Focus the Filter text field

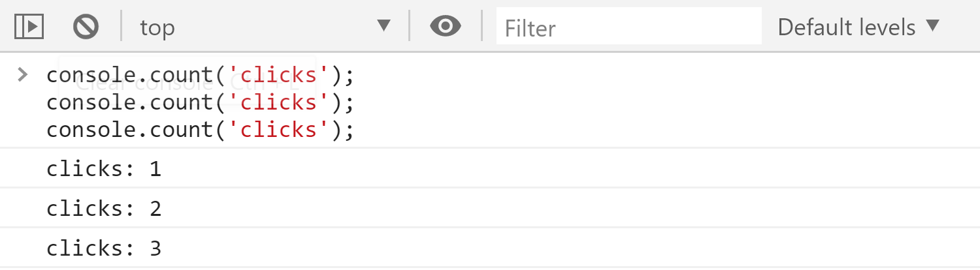(x=629, y=27)
